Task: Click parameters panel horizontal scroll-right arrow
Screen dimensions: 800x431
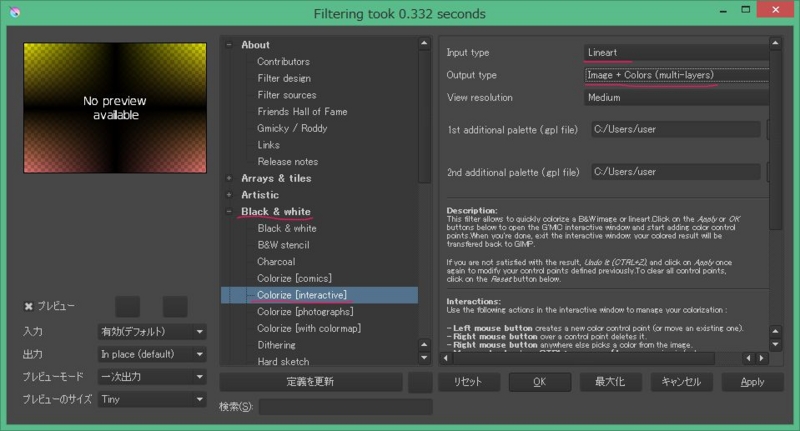Action: point(761,358)
